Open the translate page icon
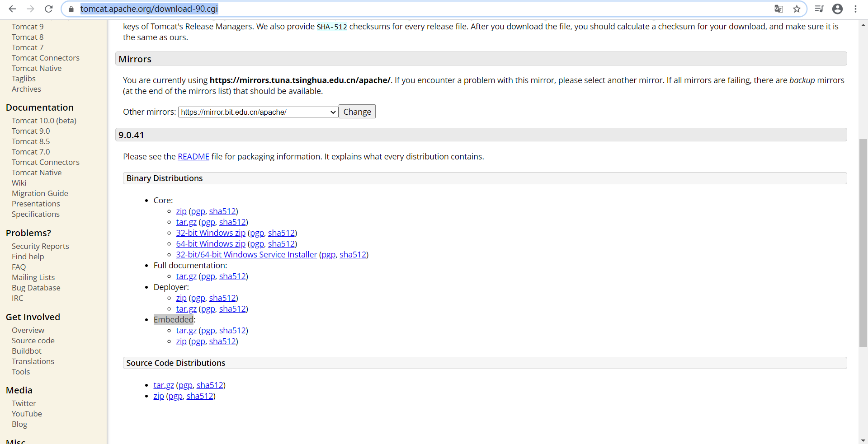The image size is (868, 444). tap(778, 9)
